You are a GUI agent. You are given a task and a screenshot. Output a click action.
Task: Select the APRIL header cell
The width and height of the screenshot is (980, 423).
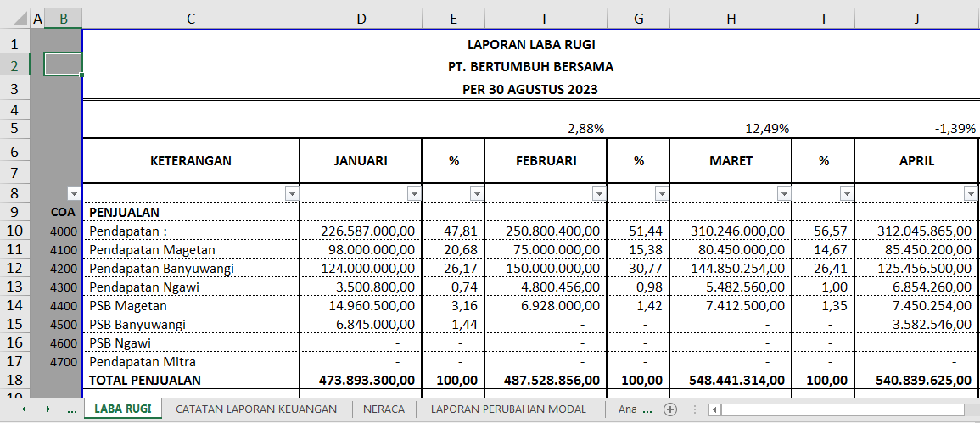point(916,160)
